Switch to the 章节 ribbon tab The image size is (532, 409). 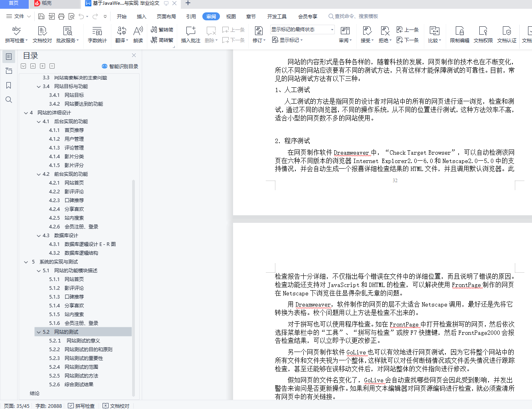pos(251,16)
